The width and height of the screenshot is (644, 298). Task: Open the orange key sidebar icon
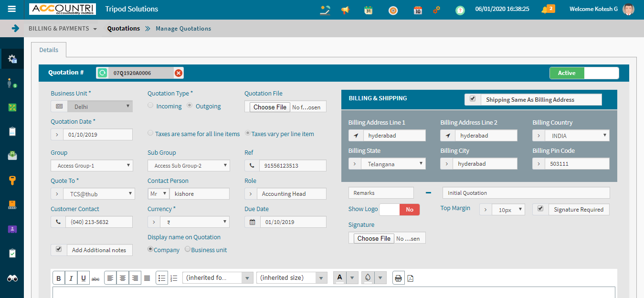12,180
